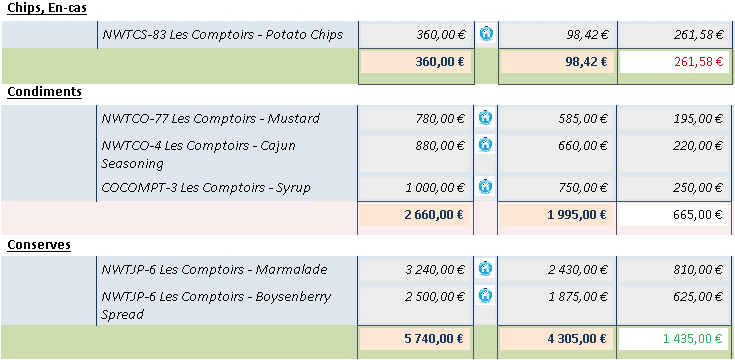
Task: Click the blue icon beside Marmalade
Action: 486,269
